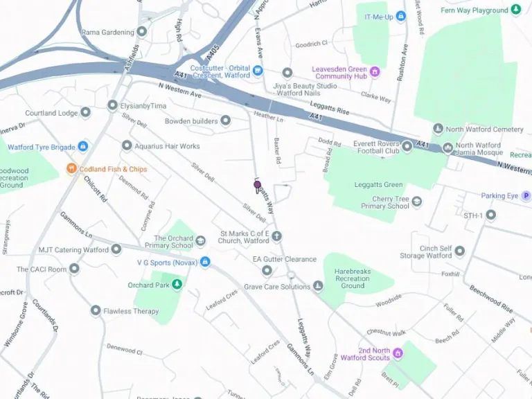The width and height of the screenshot is (532, 399).
Task: Open the Leavesden Green Community Hub marker
Action: [375, 71]
